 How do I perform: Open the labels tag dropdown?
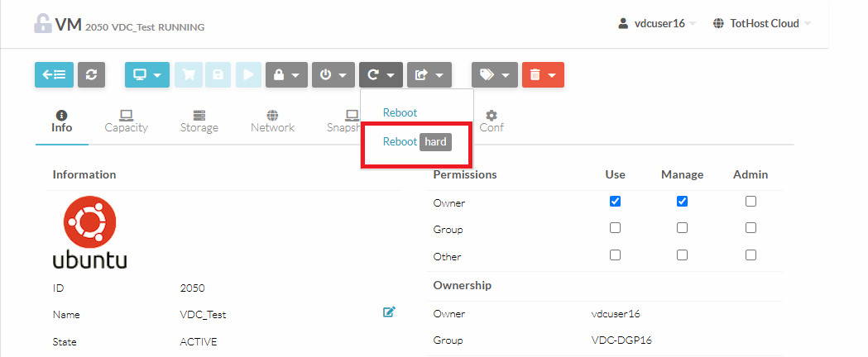tap(495, 74)
